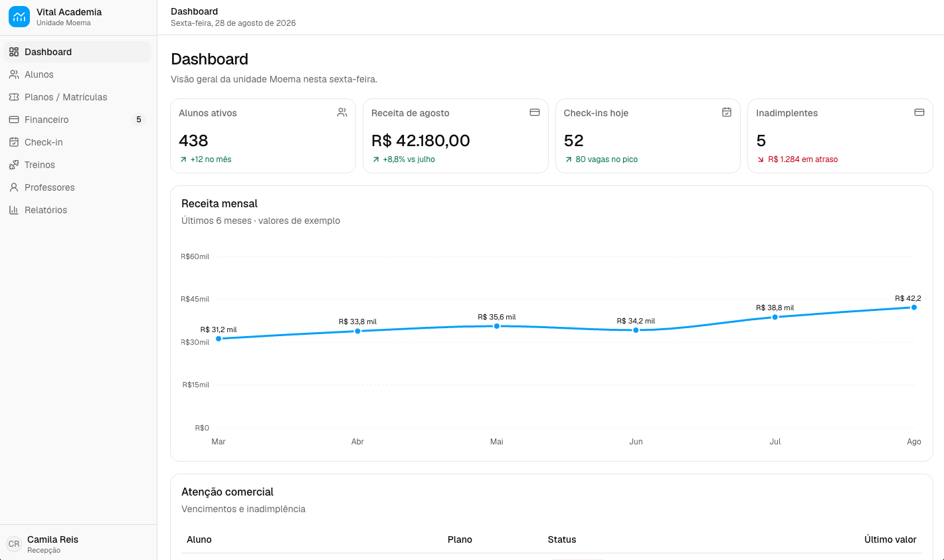Open the Check-in page
The image size is (944, 560).
78,142
